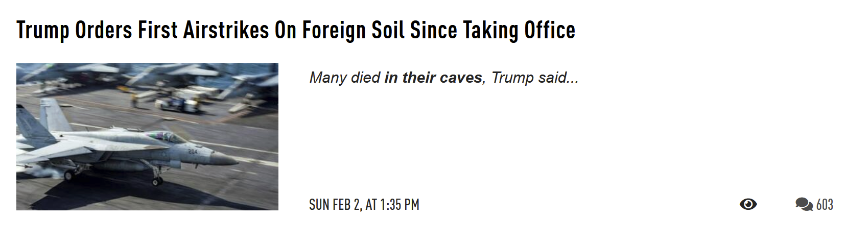Viewport: 868px width, 241px height.
Task: Open comments via the speech bubbles icon
Action: tap(804, 204)
